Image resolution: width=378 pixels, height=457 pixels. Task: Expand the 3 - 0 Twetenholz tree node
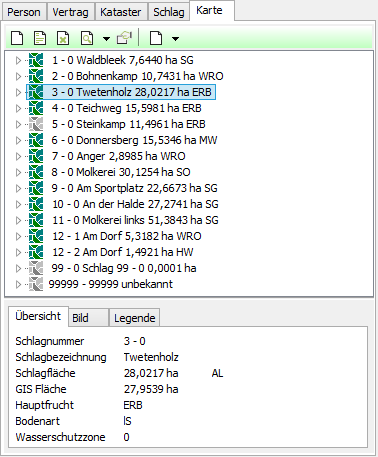[18, 92]
